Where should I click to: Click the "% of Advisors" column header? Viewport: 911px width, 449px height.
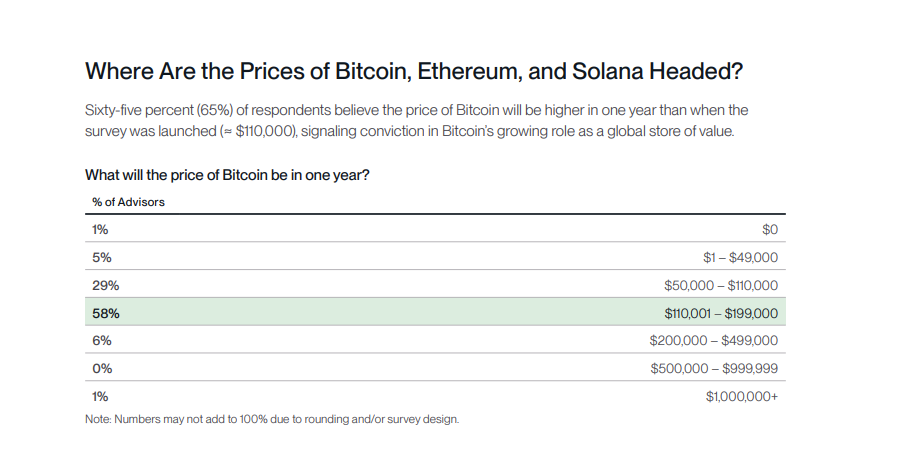pos(128,202)
